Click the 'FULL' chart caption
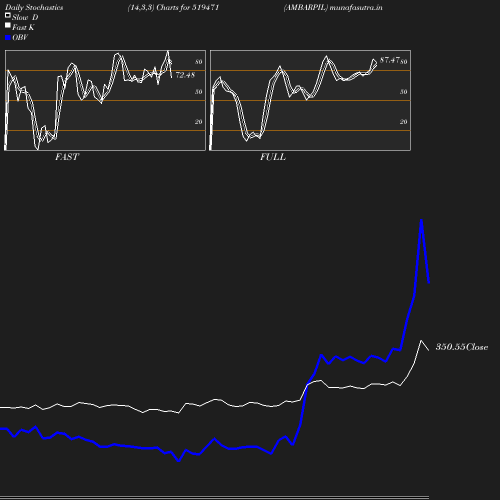The image size is (500, 500). (x=273, y=157)
